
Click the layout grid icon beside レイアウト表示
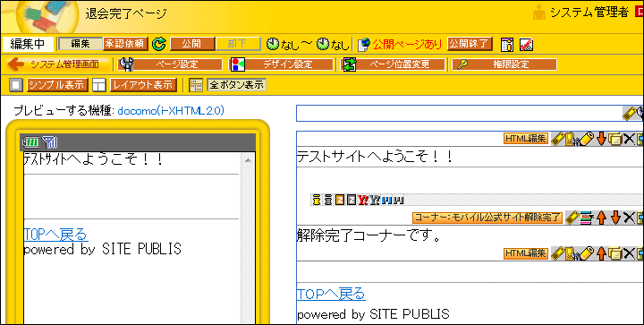(x=99, y=85)
